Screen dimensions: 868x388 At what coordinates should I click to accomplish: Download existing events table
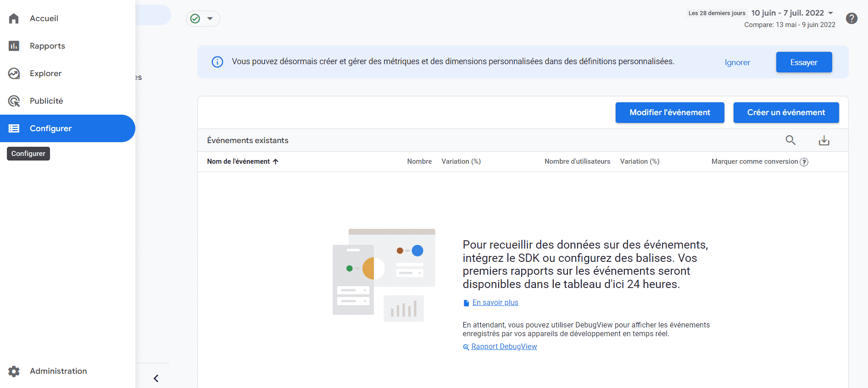pos(824,140)
